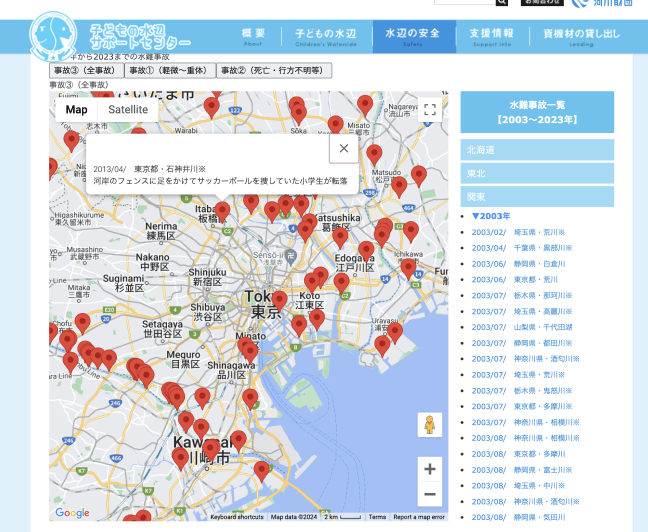The height and width of the screenshot is (532, 648).
Task: Close the map info popup
Action: (x=344, y=148)
